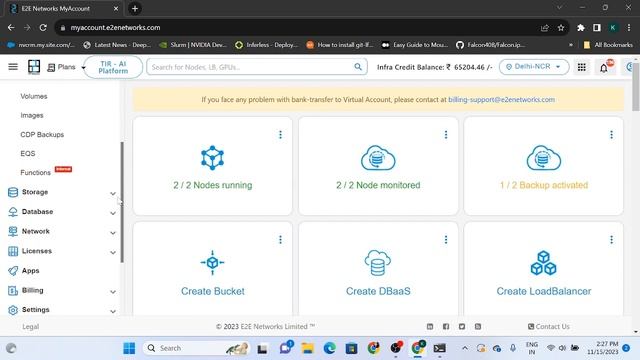Screen dimensions: 640x360
Task: Open the notifications bell
Action: (x=604, y=68)
